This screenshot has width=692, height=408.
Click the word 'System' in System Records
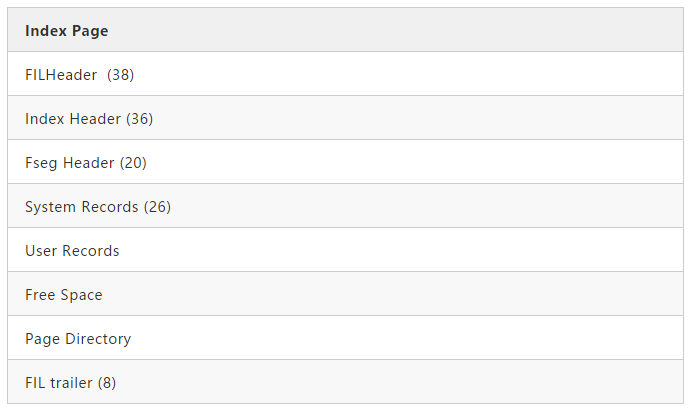pyautogui.click(x=51, y=207)
